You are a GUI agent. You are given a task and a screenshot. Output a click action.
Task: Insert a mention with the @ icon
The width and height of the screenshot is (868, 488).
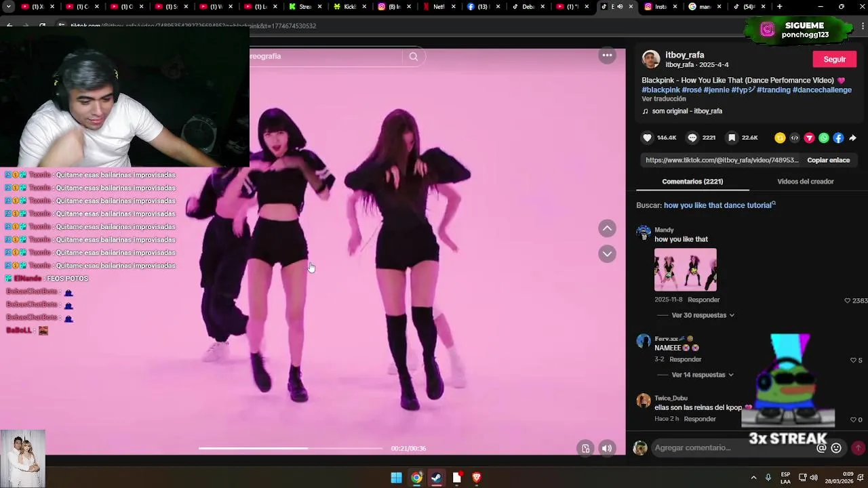tap(821, 448)
